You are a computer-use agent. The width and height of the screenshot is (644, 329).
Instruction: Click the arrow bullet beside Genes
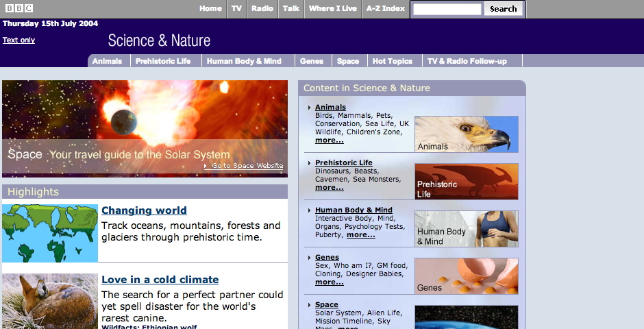click(x=309, y=258)
